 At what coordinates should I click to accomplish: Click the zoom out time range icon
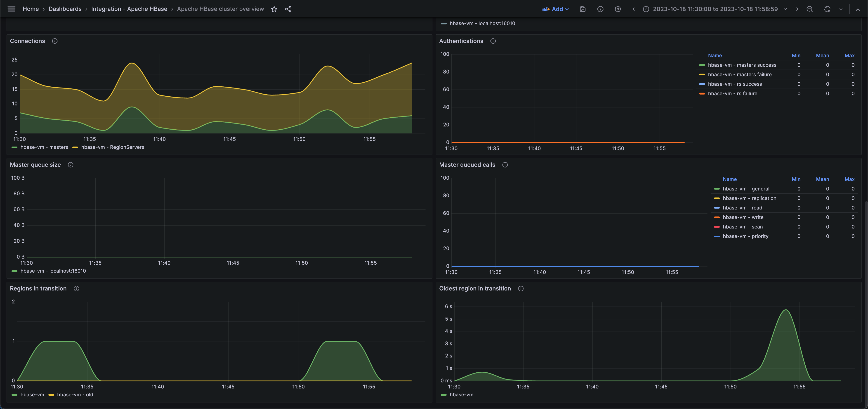(x=810, y=9)
